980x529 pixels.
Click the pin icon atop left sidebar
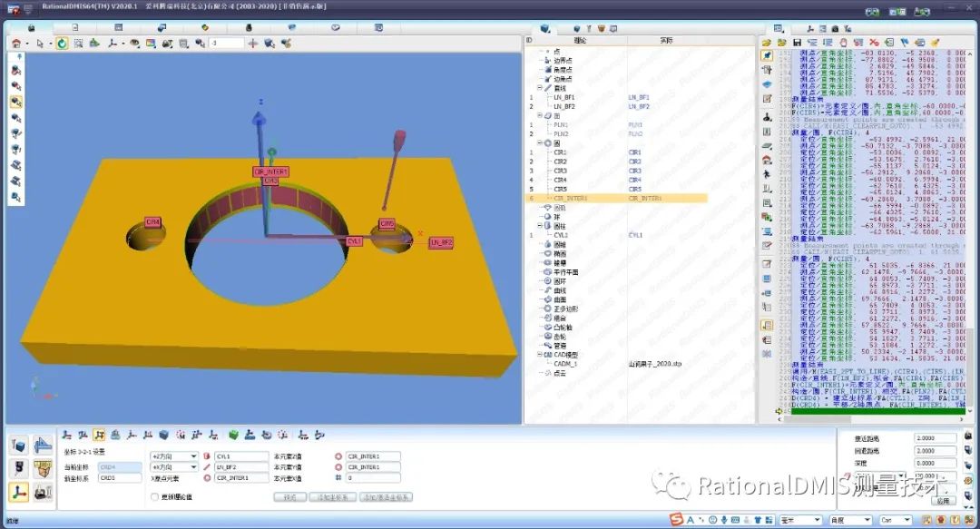pyautogui.click(x=19, y=56)
